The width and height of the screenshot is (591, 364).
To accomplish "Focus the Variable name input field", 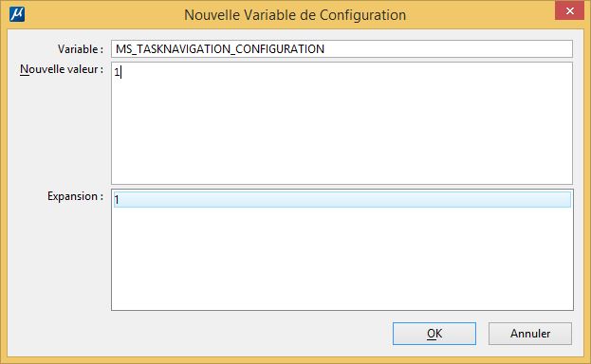I will click(342, 49).
